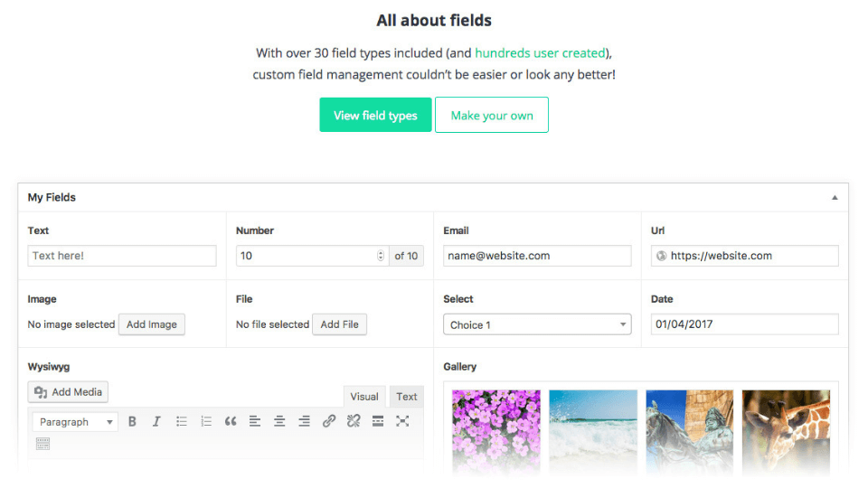Align text to center
The width and height of the screenshot is (868, 488).
(279, 422)
